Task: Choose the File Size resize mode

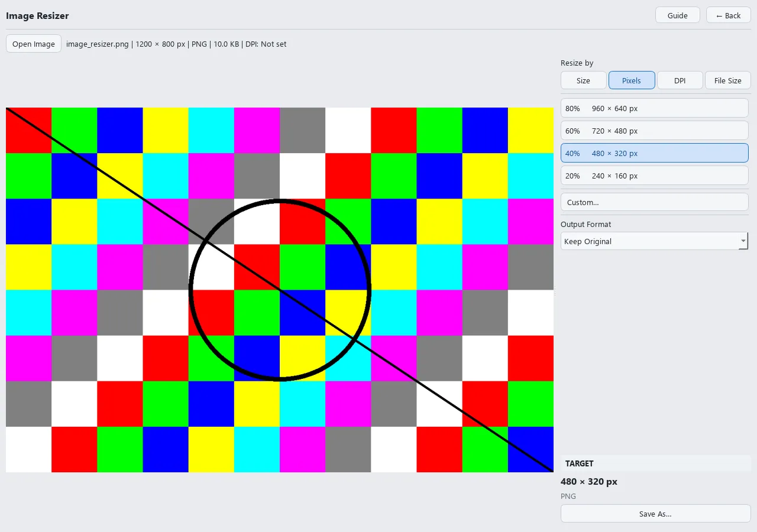Action: tap(728, 80)
